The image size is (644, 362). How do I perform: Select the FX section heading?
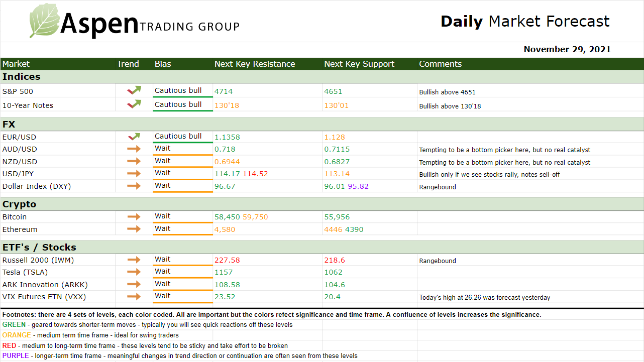click(x=9, y=124)
